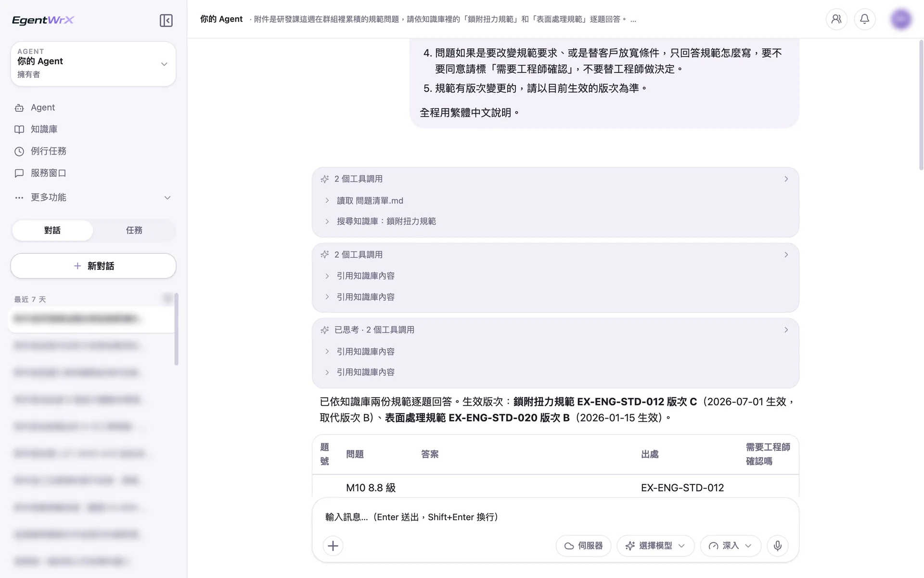924x578 pixels.
Task: Click the 需要工程師確認嗎 column header
Action: tap(768, 454)
